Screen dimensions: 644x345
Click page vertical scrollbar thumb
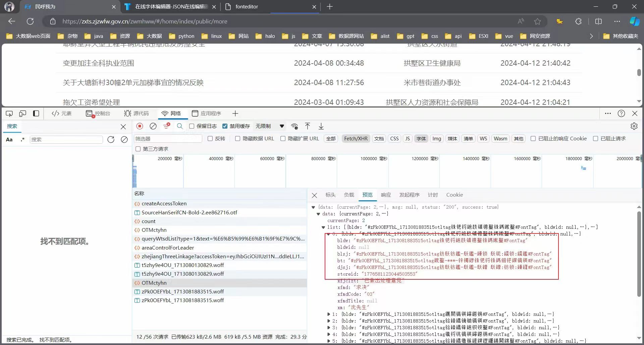point(639,72)
